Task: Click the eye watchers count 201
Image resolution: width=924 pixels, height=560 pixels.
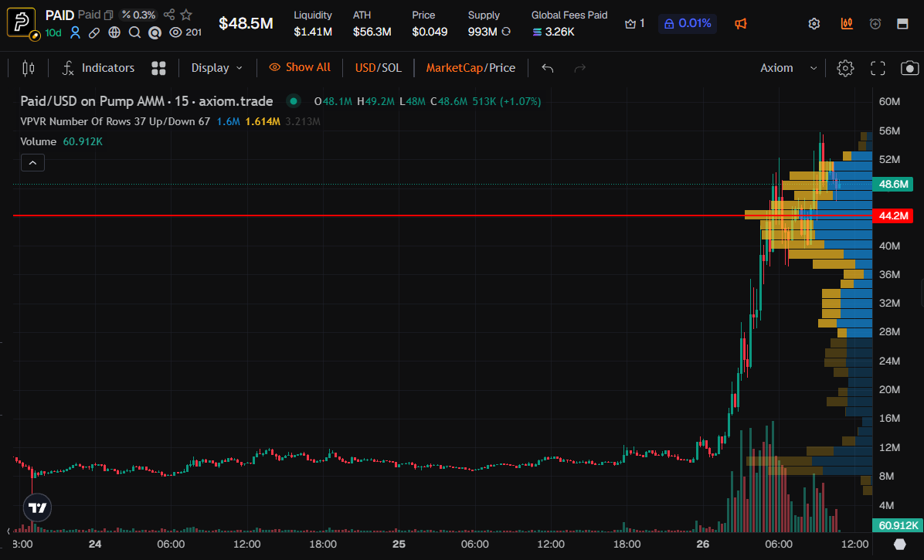Action: tap(185, 33)
